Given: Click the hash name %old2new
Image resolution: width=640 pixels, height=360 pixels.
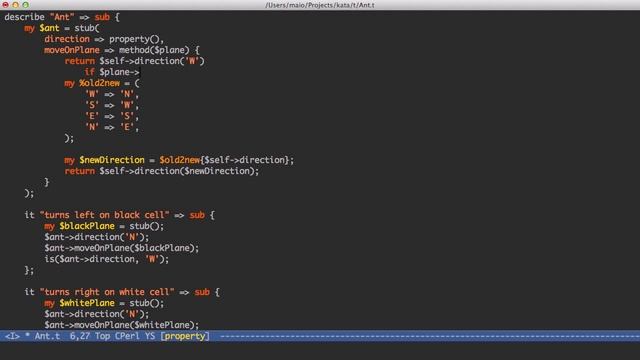Looking at the screenshot, I should coord(100,83).
